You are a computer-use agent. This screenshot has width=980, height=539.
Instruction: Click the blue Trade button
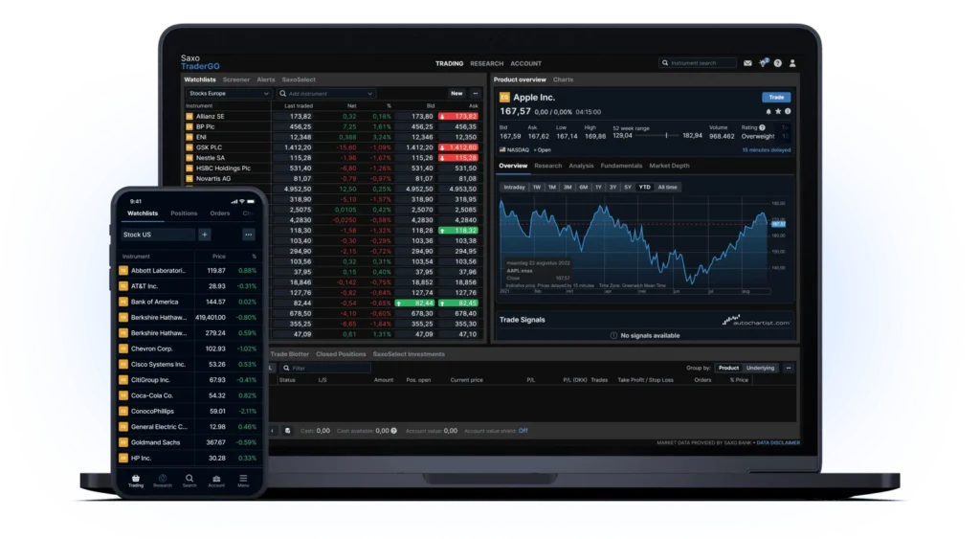click(776, 97)
